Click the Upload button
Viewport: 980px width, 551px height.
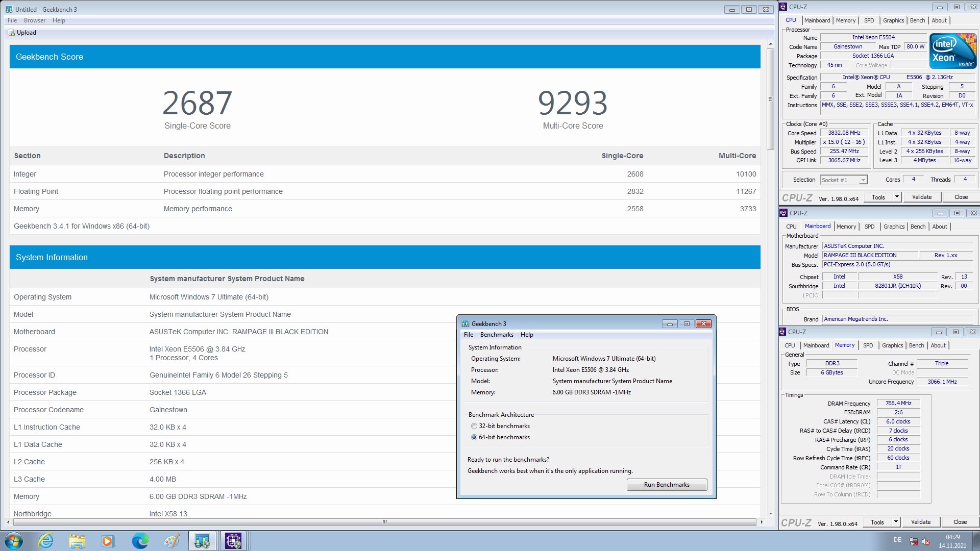(x=22, y=33)
